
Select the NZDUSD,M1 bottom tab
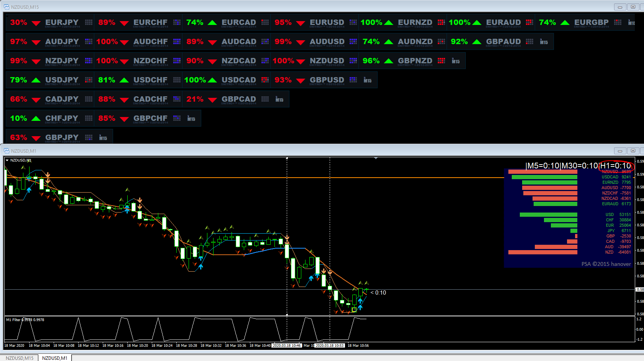(55, 358)
